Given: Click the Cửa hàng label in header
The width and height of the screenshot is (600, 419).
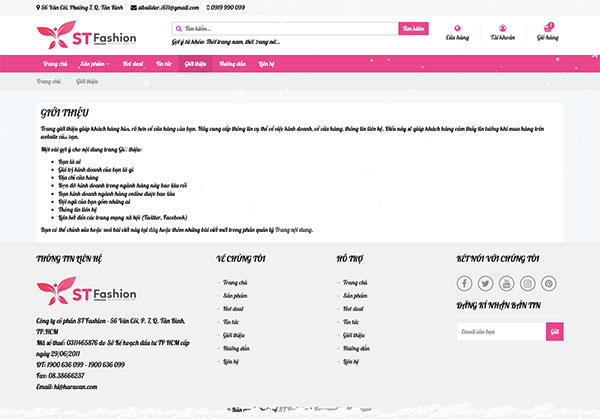Looking at the screenshot, I should [457, 37].
